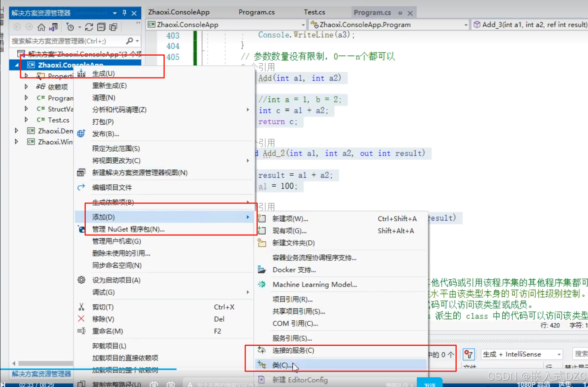The width and height of the screenshot is (588, 387).
Task: Switch to the Zhaoxi.ConsoleApp editor tab
Action: coord(179,12)
